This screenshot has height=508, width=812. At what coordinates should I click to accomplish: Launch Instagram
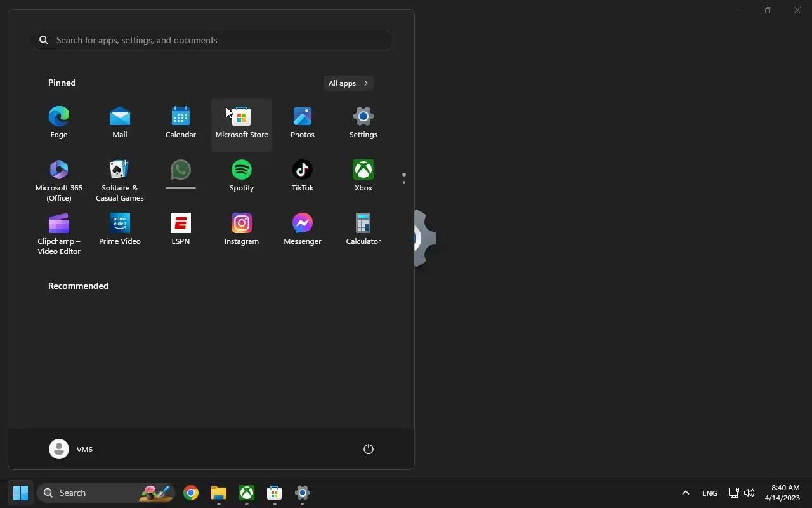coord(242,229)
